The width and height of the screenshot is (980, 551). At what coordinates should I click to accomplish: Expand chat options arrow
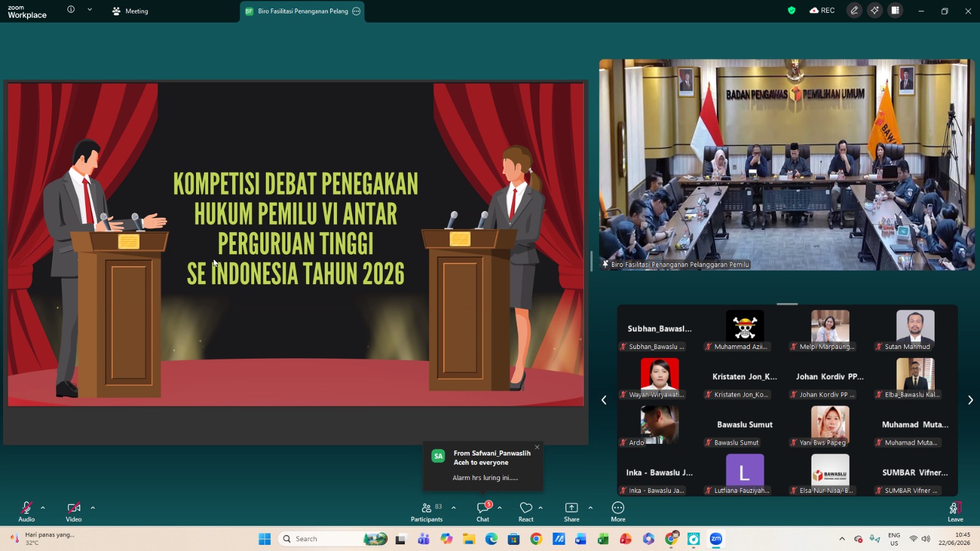point(500,508)
